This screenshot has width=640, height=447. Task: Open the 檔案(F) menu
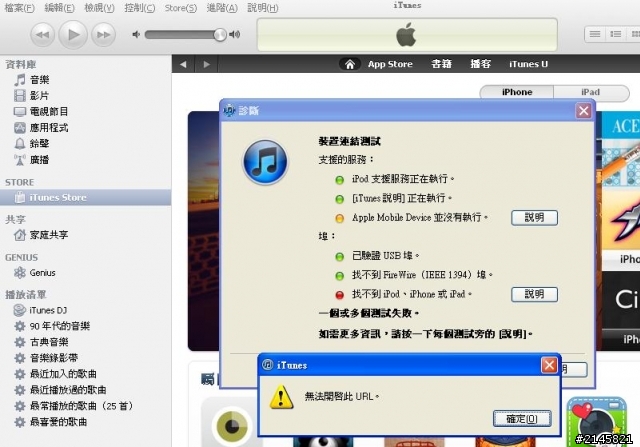20,8
